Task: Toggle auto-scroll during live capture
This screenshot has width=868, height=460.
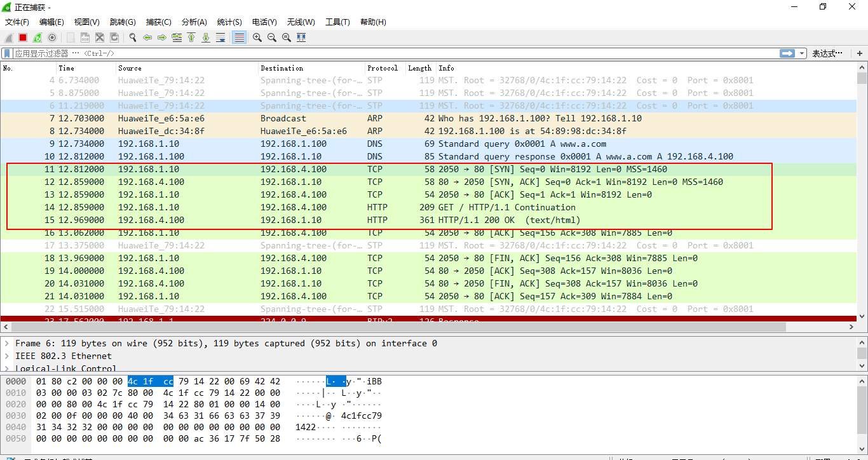Action: (x=222, y=37)
